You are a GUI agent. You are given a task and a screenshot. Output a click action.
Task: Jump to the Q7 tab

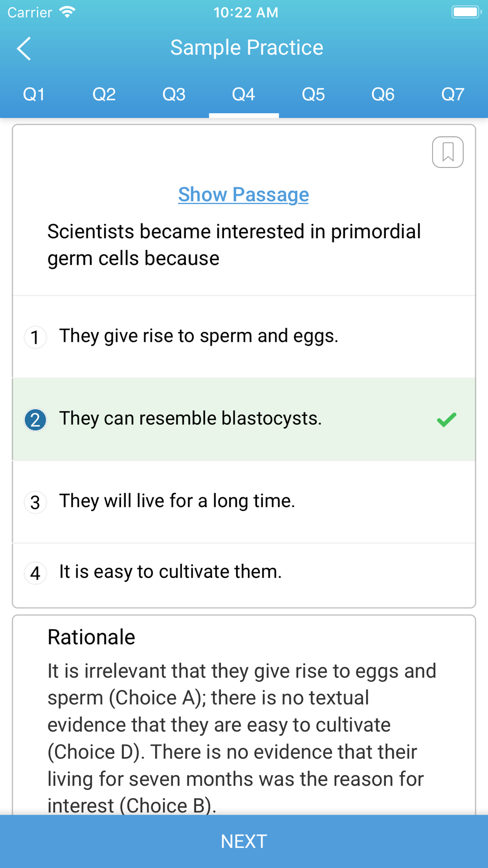453,94
